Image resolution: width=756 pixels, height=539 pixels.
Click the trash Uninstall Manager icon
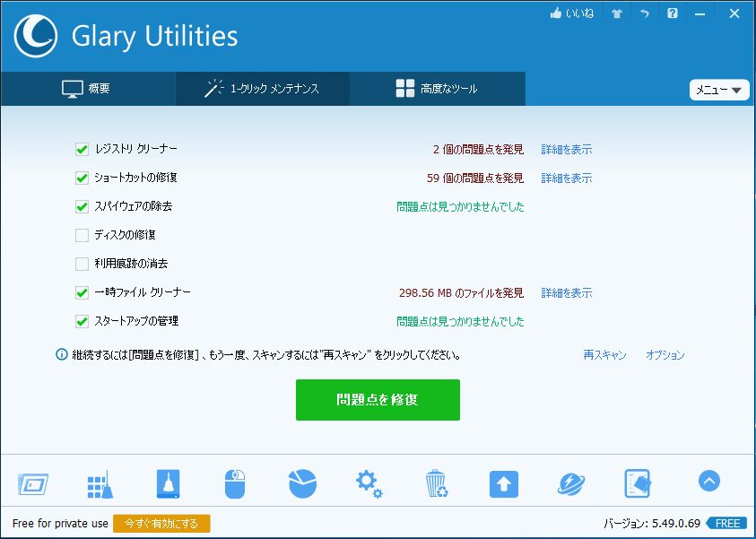436,482
